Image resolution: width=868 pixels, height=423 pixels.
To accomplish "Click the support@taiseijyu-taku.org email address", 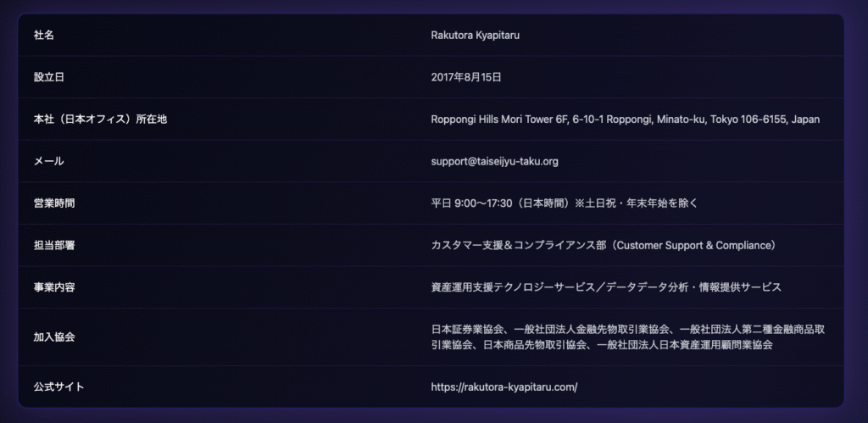I will 494,161.
